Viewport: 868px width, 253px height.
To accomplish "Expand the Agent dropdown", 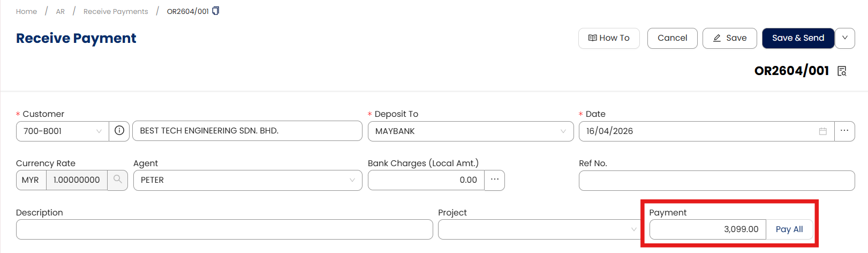I will 352,180.
